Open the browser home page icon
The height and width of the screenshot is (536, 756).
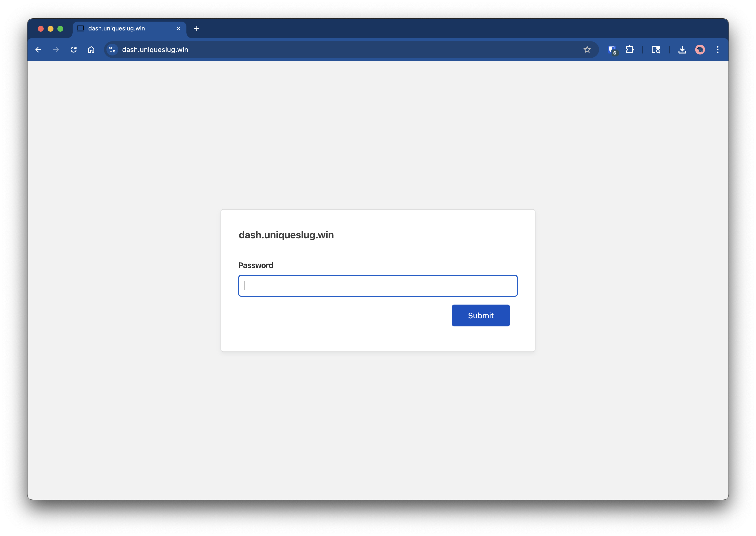pos(91,50)
